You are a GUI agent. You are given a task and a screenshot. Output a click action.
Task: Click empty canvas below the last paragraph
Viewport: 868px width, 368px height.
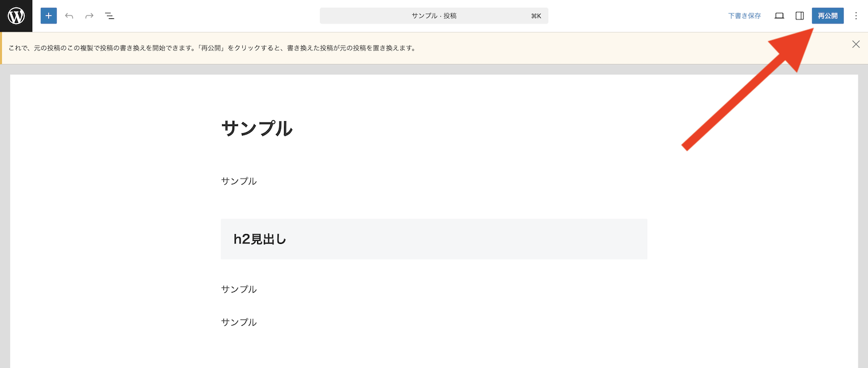433,352
